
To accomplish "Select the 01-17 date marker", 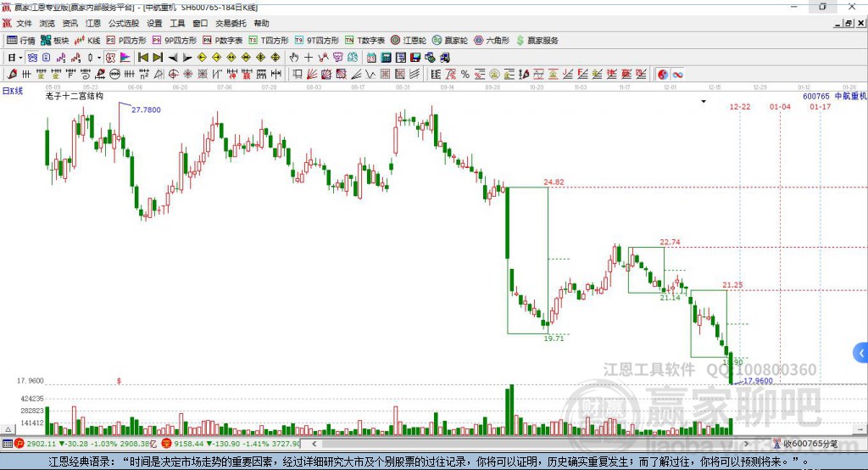I will coord(821,106).
